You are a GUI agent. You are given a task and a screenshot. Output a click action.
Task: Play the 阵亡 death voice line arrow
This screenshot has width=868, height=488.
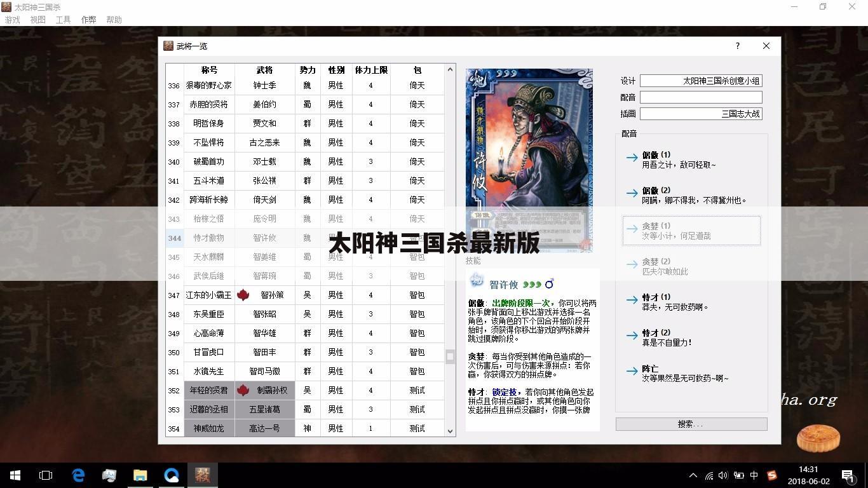point(632,371)
